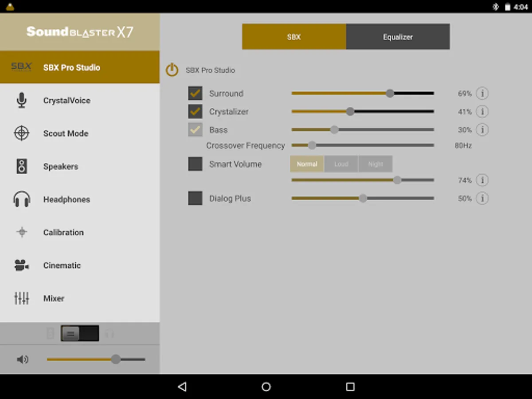Switch to the Equalizer tab
The width and height of the screenshot is (532, 399).
coord(398,37)
